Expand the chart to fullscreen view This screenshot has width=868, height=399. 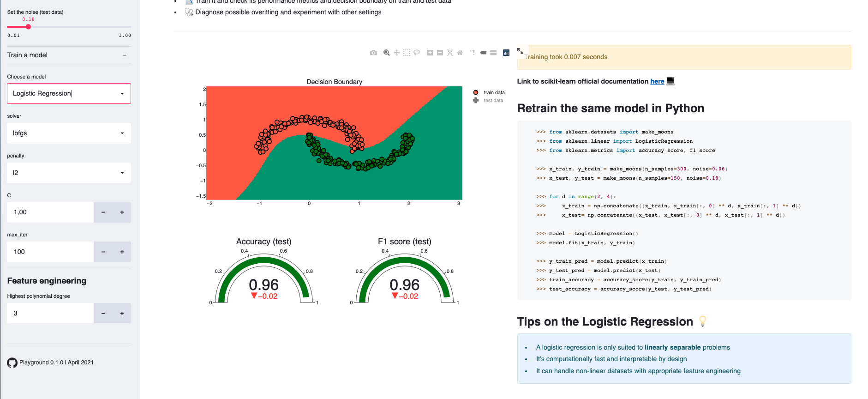pyautogui.click(x=521, y=51)
